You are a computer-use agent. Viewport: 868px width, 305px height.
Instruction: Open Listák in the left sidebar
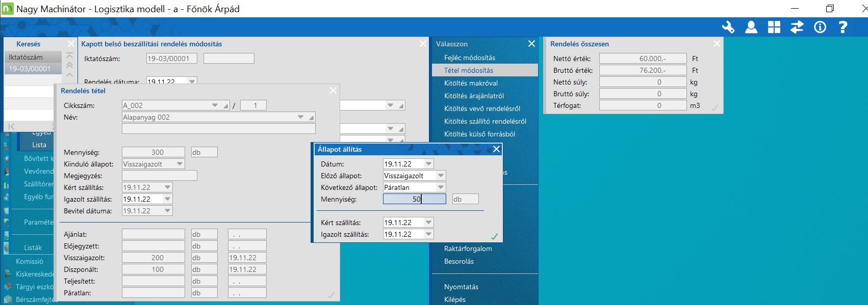click(x=33, y=247)
